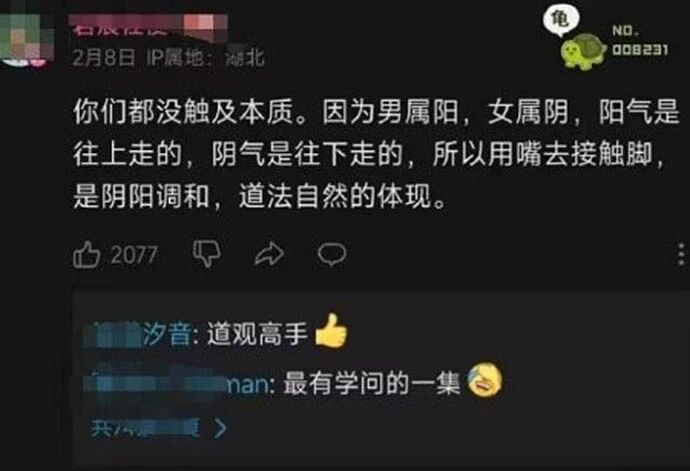Screen dimensions: 690x471
Task: Click the 龟 speech bubble above the turtle
Action: [561, 20]
